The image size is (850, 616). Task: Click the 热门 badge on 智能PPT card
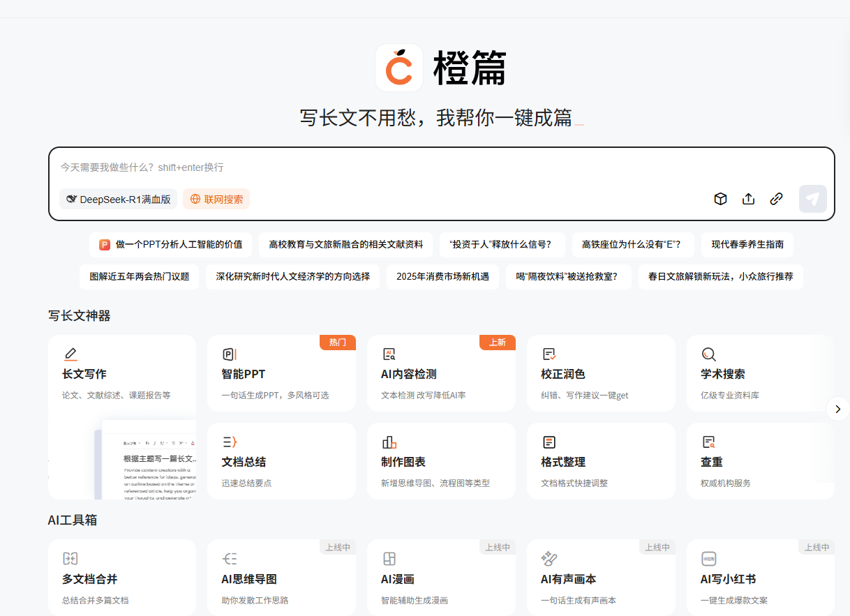click(x=338, y=343)
